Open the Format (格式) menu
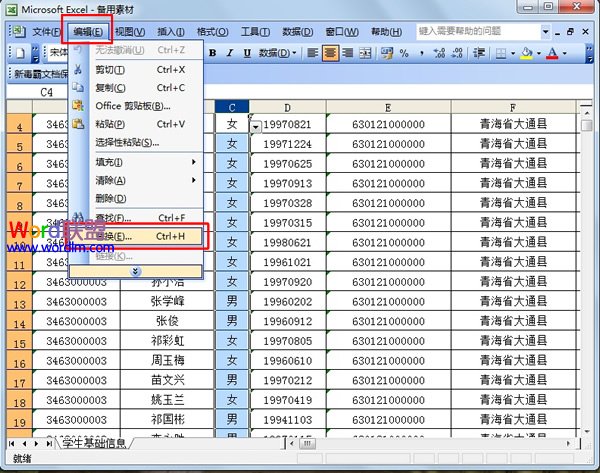The height and width of the screenshot is (473, 600). [211, 32]
